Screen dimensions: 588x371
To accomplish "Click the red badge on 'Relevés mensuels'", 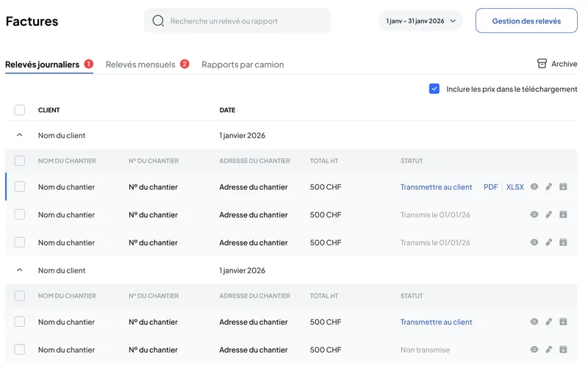I will [x=184, y=64].
